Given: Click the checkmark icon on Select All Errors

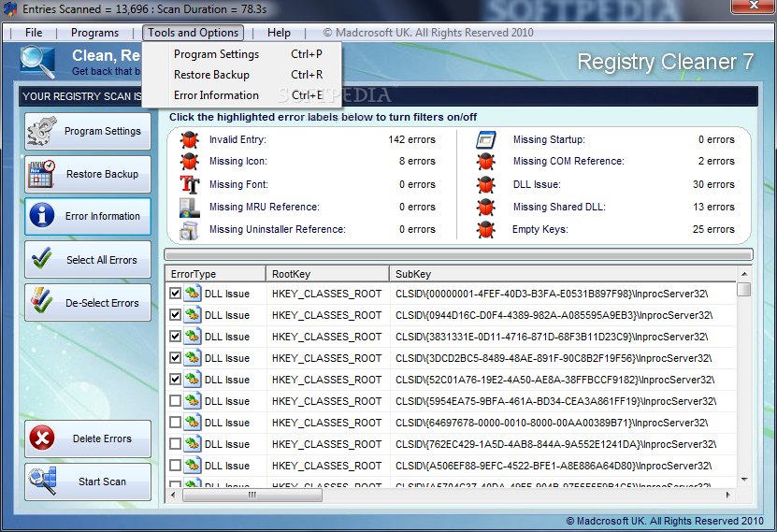Looking at the screenshot, I should point(42,258).
